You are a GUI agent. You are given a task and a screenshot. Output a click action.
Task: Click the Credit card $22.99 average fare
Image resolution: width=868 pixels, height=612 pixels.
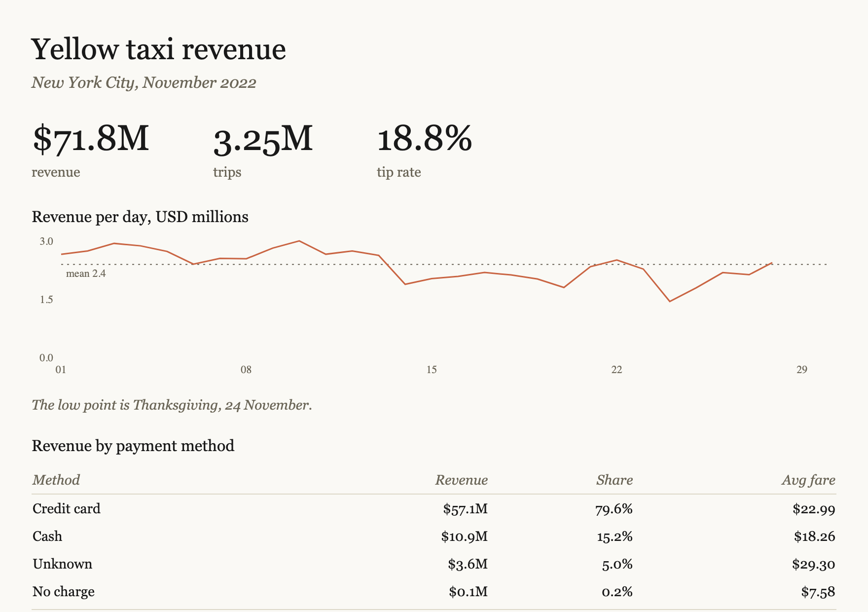coord(814,509)
